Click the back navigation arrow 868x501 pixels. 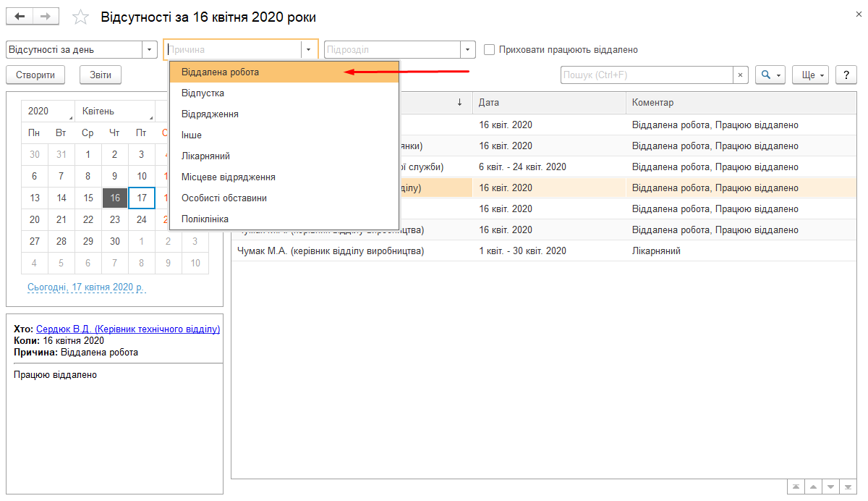(x=20, y=17)
